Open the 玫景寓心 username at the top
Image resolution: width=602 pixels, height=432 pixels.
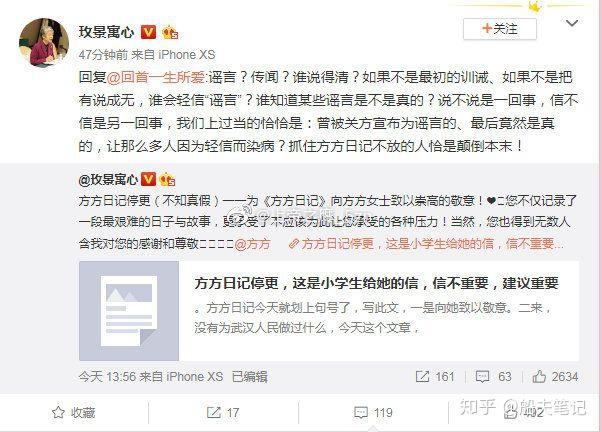tap(106, 31)
